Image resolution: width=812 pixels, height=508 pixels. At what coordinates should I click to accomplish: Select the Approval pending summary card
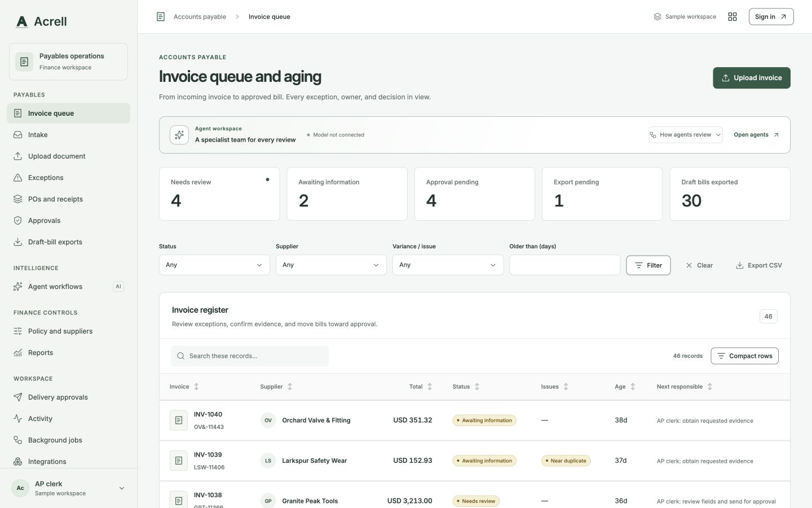pos(475,194)
